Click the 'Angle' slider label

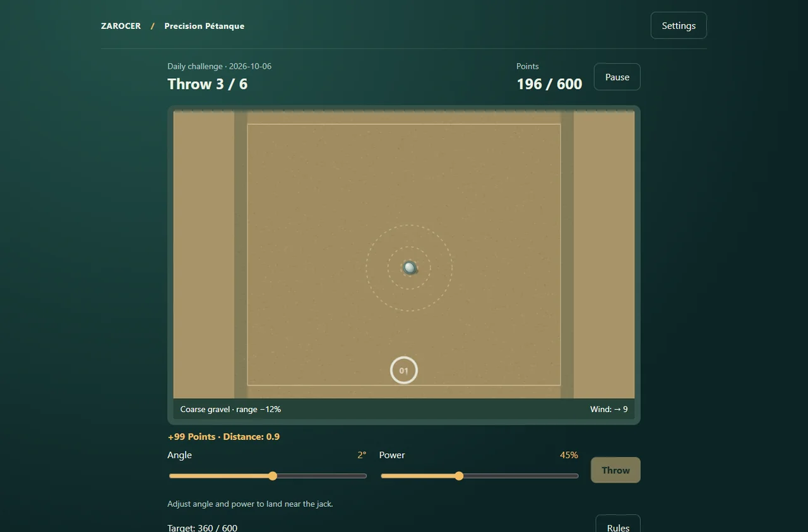coord(179,455)
